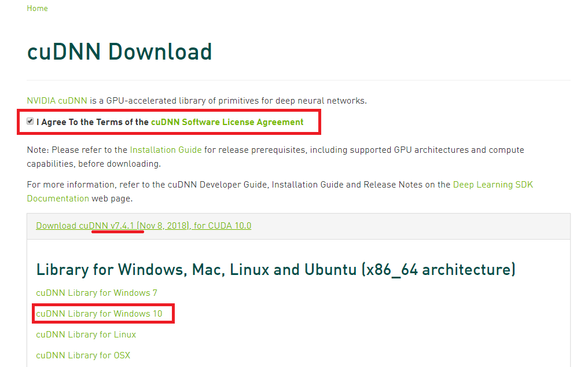The image size is (588, 367).
Task: Expand Download cuDNN v7.4.1 for CUDA 10.0
Action: pyautogui.click(x=144, y=226)
